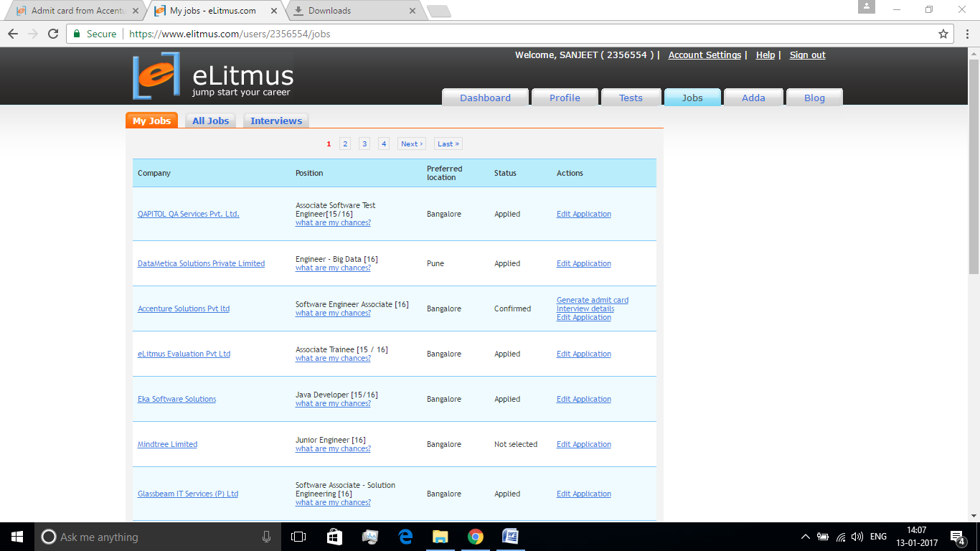
Task: Open File Explorer from the taskbar
Action: 440,537
